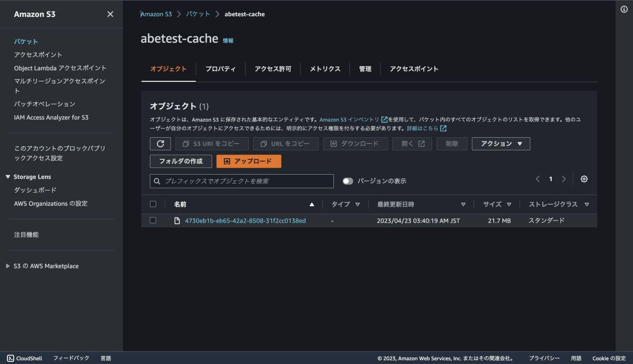The width and height of the screenshot is (633, 364).
Task: Click external link icon next to Amazon S3 インベントリ
Action: 384,120
